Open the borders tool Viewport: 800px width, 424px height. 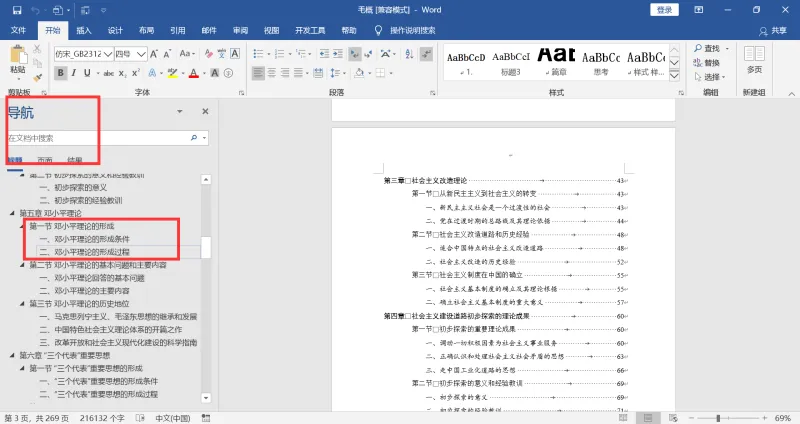click(x=380, y=73)
